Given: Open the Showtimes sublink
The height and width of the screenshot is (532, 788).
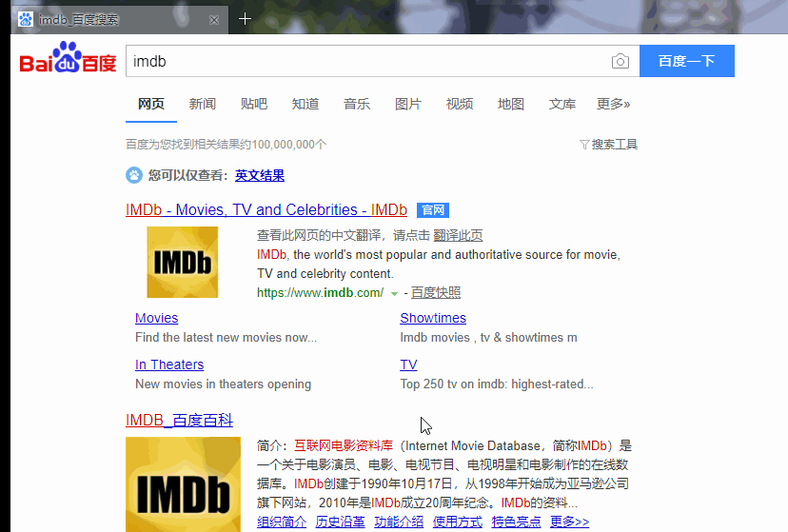Looking at the screenshot, I should coord(433,318).
